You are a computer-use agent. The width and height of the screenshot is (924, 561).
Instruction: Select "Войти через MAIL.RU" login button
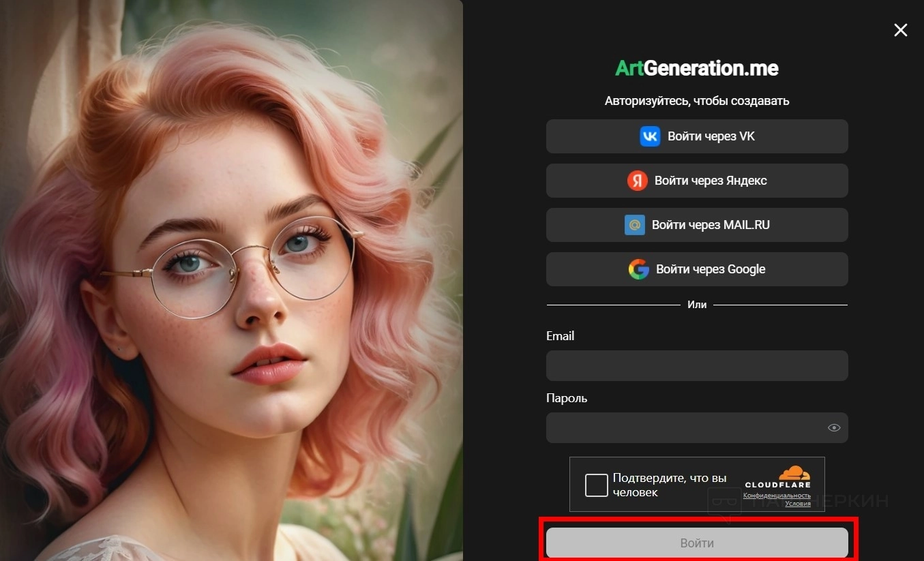point(697,225)
